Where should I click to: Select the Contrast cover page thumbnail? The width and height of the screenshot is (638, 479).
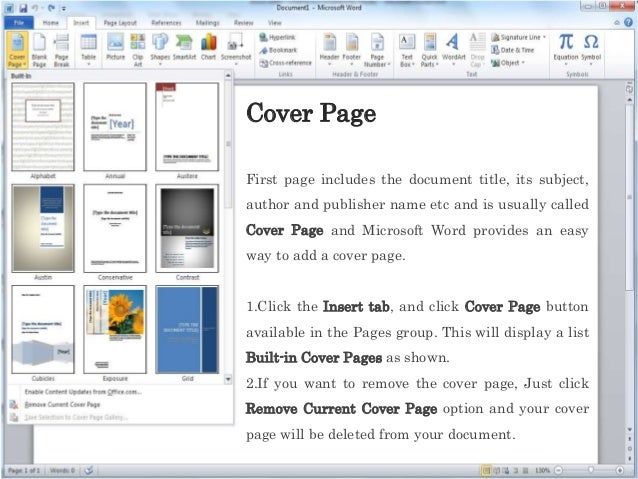coord(187,228)
